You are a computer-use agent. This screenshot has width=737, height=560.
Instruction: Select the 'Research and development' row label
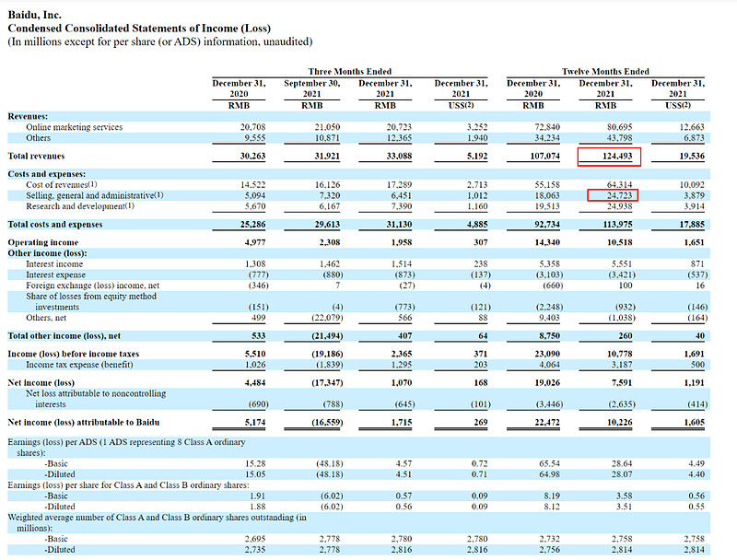[x=80, y=206]
